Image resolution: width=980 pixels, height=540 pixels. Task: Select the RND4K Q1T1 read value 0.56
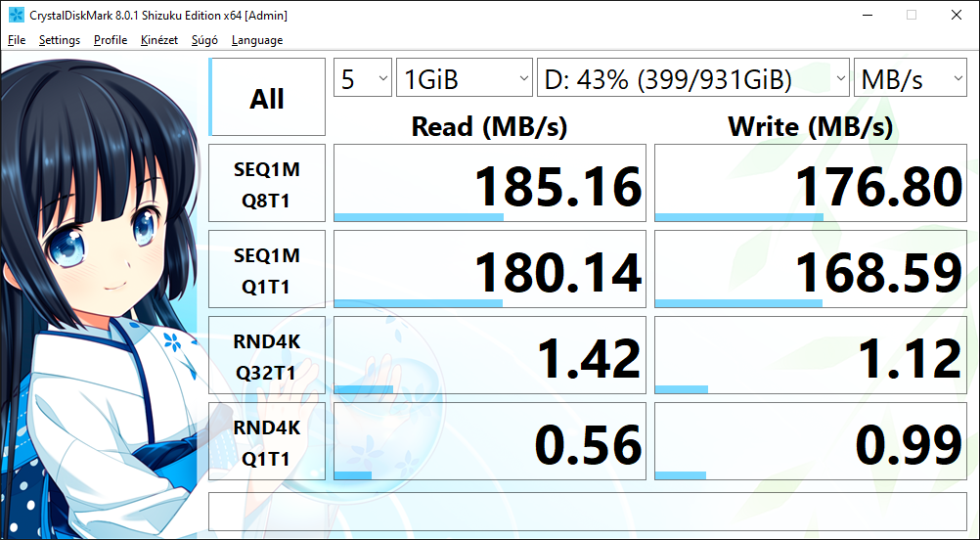pyautogui.click(x=489, y=442)
